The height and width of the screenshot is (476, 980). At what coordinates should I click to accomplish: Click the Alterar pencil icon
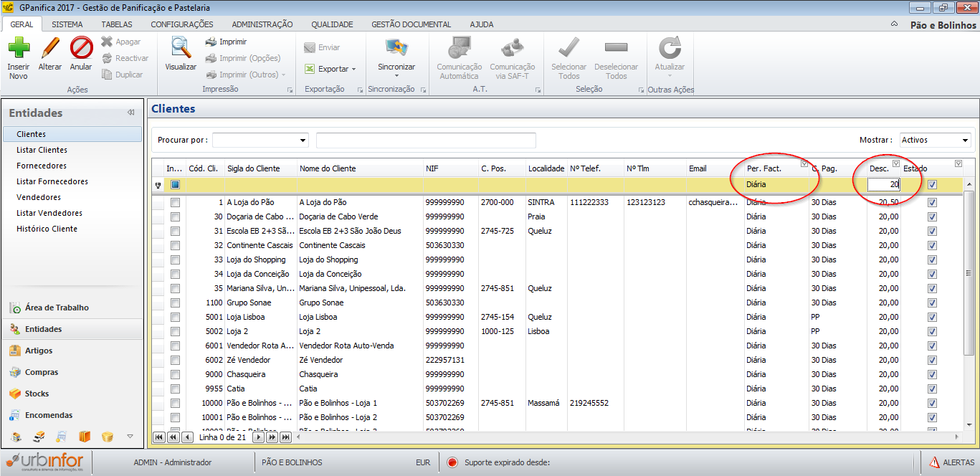click(x=50, y=49)
